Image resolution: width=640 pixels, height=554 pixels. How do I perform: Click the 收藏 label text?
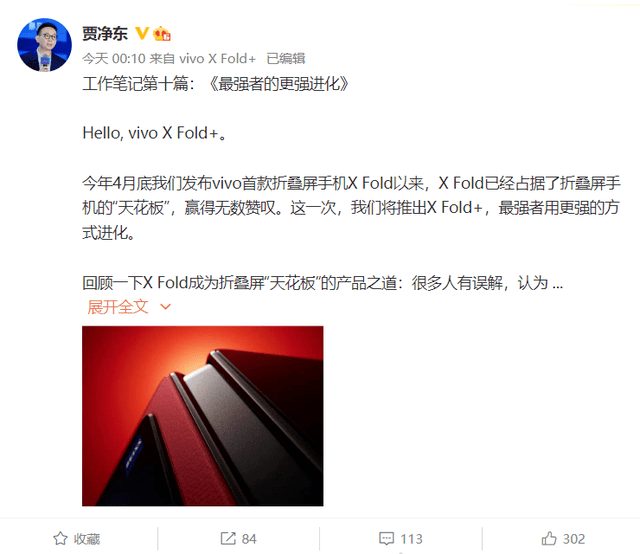point(87,539)
